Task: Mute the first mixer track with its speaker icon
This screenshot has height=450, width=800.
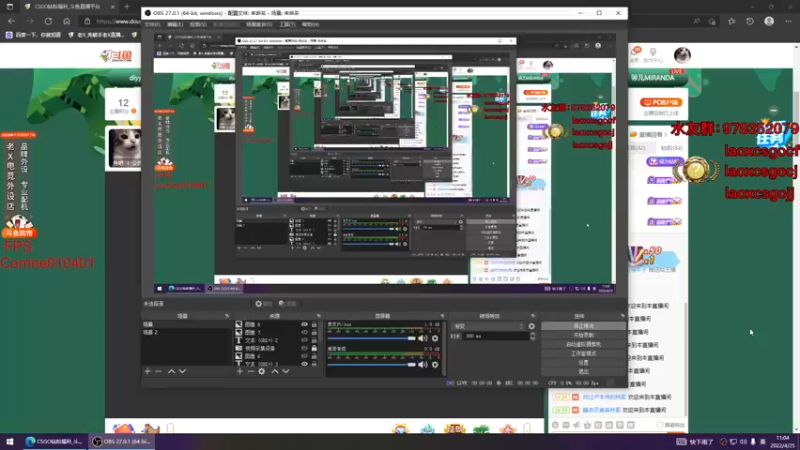Action: pos(423,338)
